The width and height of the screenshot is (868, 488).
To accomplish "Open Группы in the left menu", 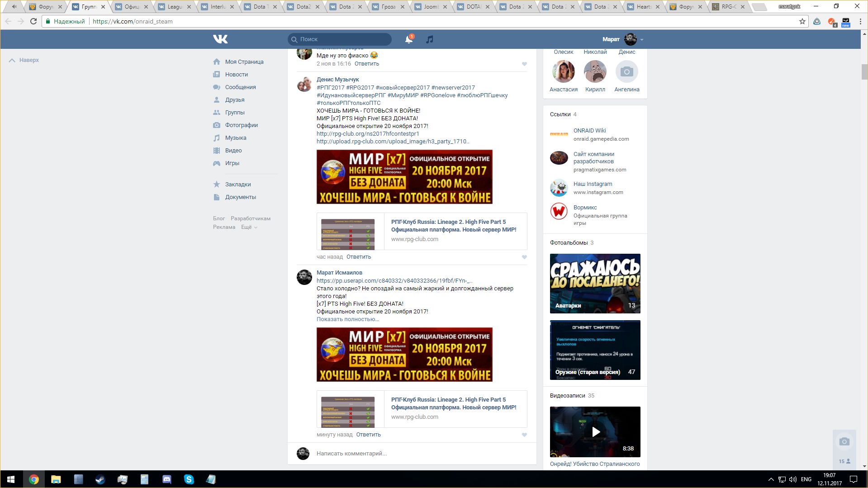I will pos(235,113).
